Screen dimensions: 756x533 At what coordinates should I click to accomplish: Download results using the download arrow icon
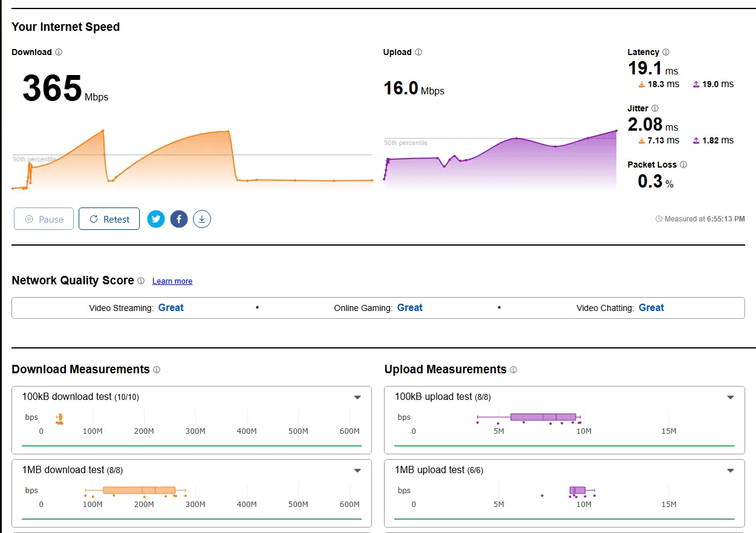tap(202, 219)
